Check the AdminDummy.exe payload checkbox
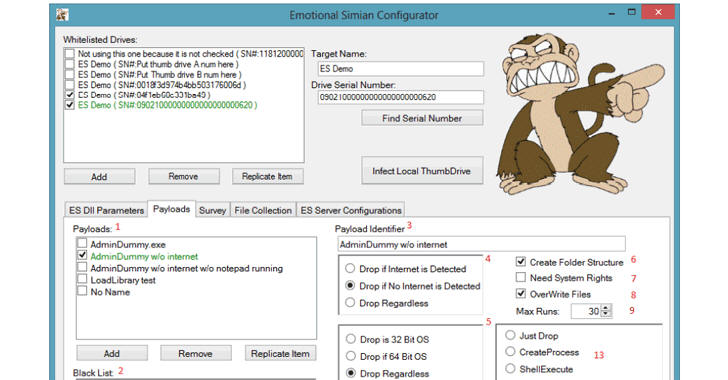Viewport: 728px width, 380px height. pos(82,243)
